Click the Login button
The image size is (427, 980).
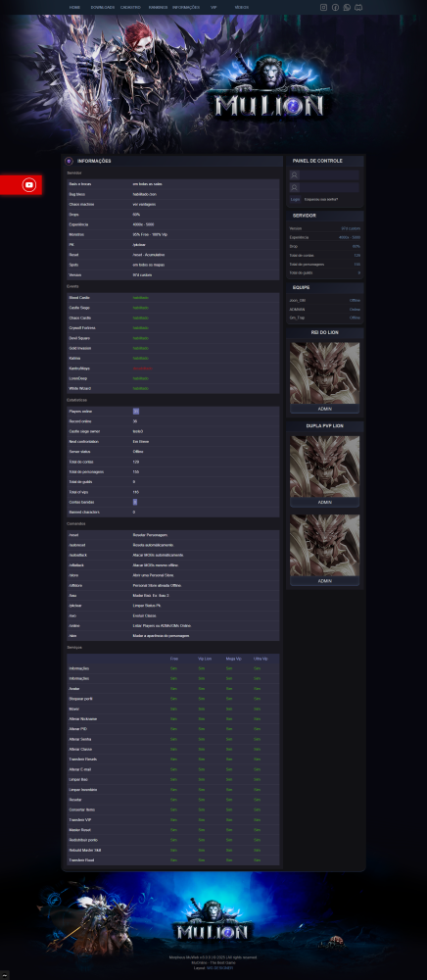[296, 199]
